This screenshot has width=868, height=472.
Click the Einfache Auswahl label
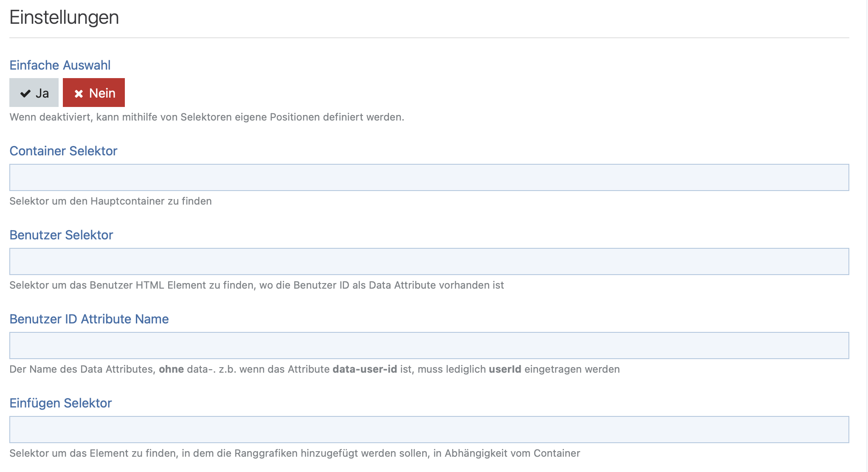click(x=60, y=65)
